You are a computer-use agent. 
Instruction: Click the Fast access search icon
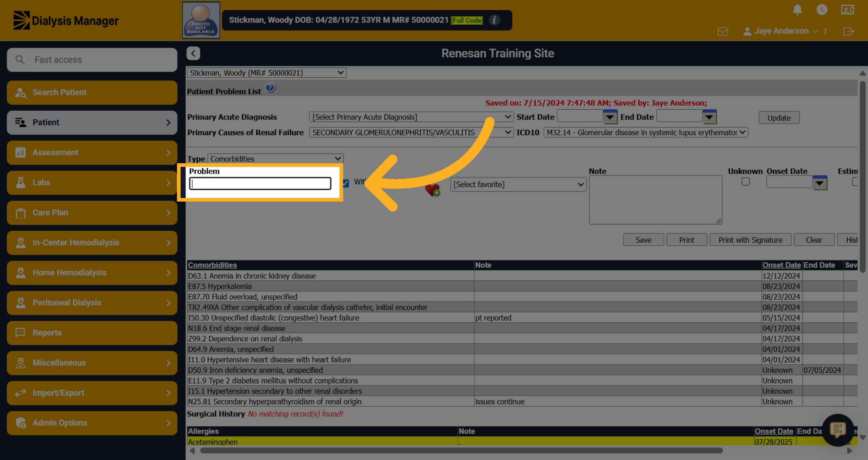coord(20,60)
